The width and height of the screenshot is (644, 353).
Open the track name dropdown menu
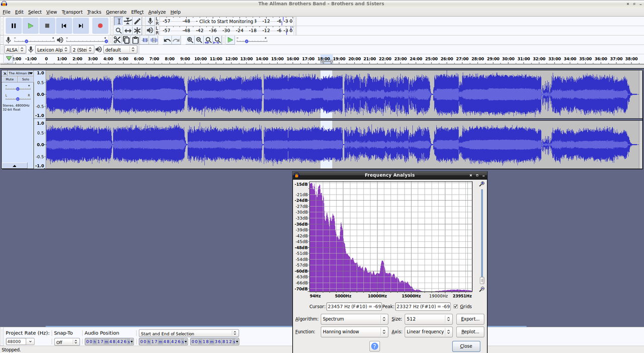21,73
